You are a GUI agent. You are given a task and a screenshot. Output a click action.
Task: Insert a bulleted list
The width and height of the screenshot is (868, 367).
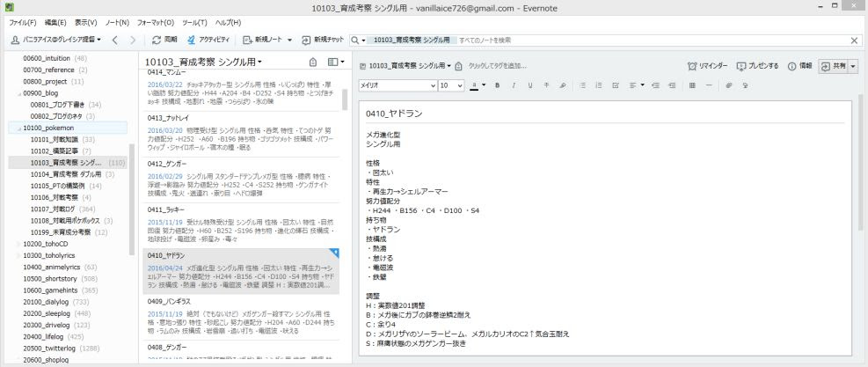tap(582, 85)
